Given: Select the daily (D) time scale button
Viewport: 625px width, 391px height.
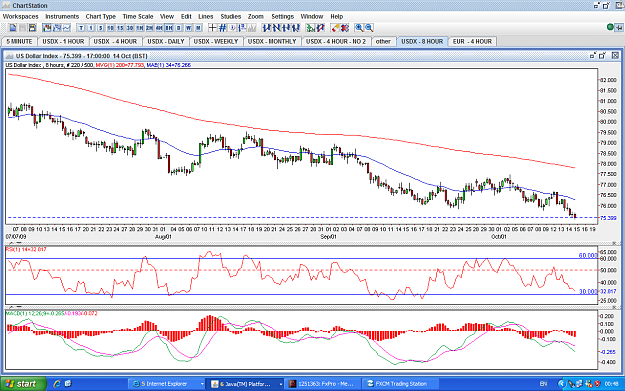Looking at the screenshot, I should pos(179,28).
